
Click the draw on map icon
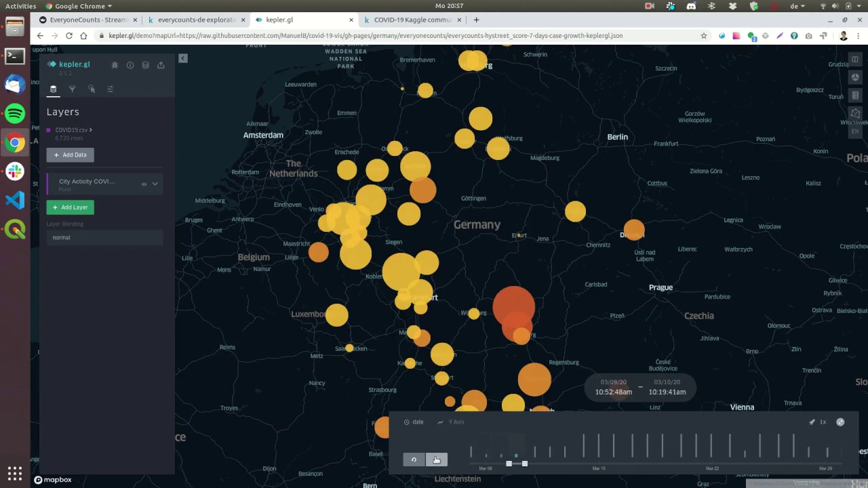point(855,113)
